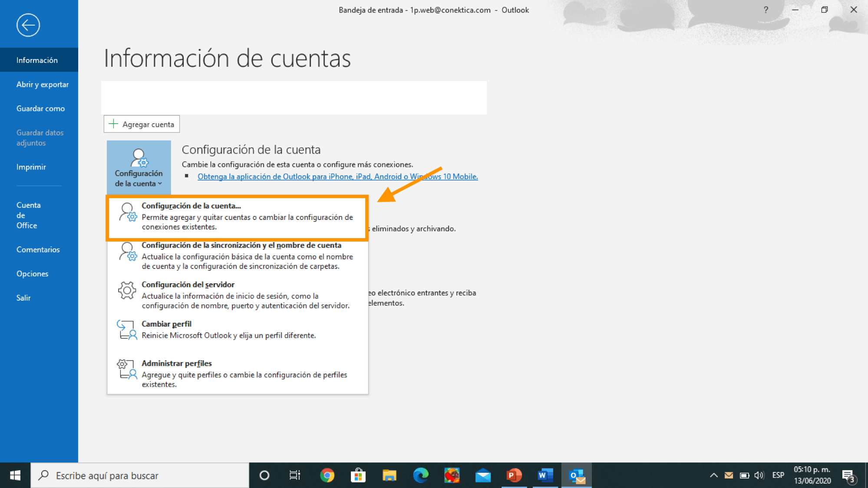868x488 pixels.
Task: Toggle the volume speaker tray icon
Action: (x=759, y=475)
